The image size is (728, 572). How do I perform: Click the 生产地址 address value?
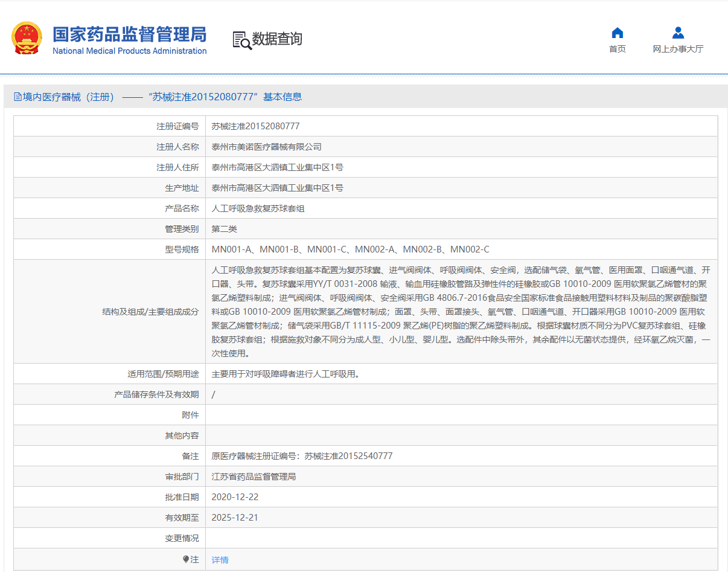(x=278, y=188)
